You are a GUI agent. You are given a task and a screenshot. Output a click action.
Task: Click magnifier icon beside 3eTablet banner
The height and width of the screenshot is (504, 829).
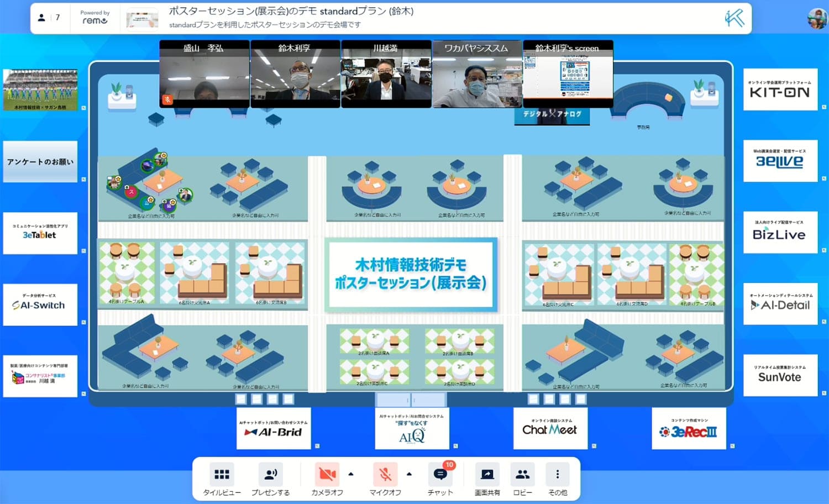[83, 251]
